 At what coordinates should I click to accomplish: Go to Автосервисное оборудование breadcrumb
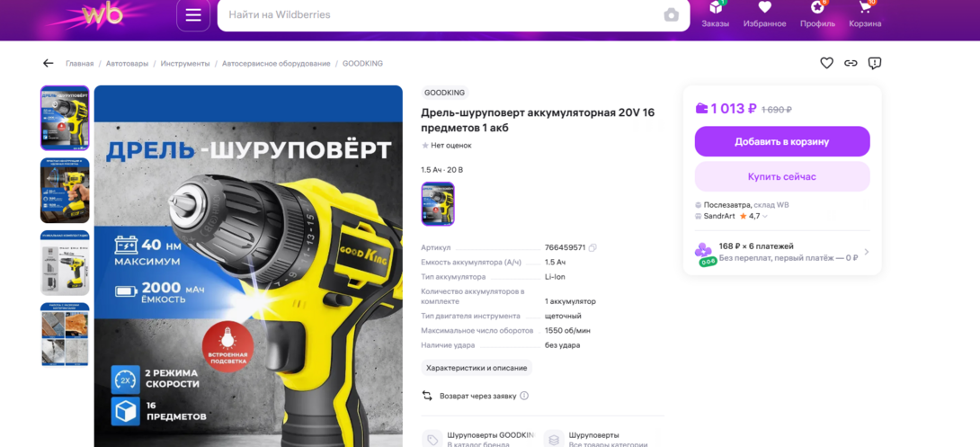click(276, 64)
